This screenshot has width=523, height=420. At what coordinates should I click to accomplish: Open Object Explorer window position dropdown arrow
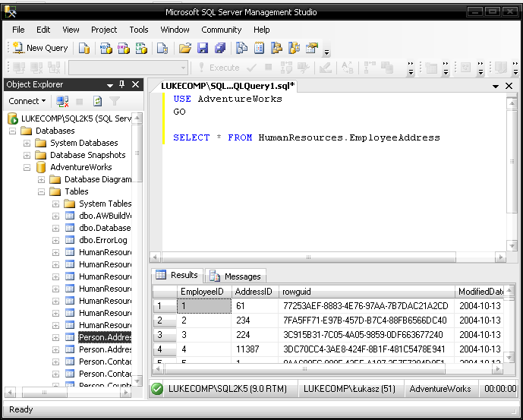point(110,86)
